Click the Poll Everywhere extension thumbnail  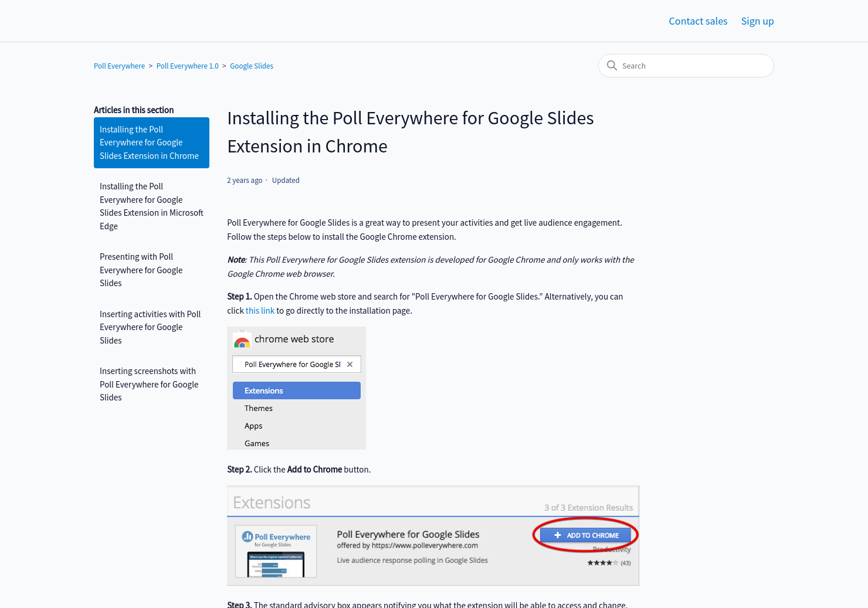(x=276, y=552)
